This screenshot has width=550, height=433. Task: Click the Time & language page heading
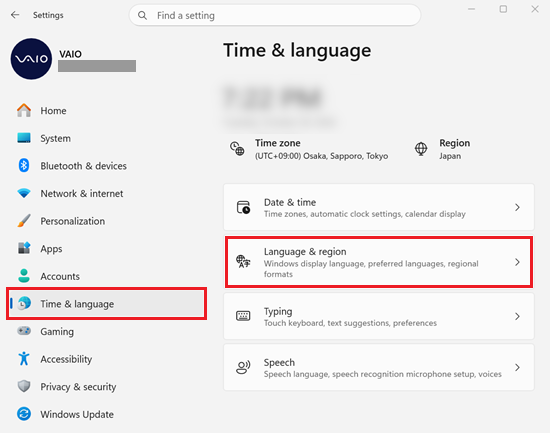coord(297,50)
